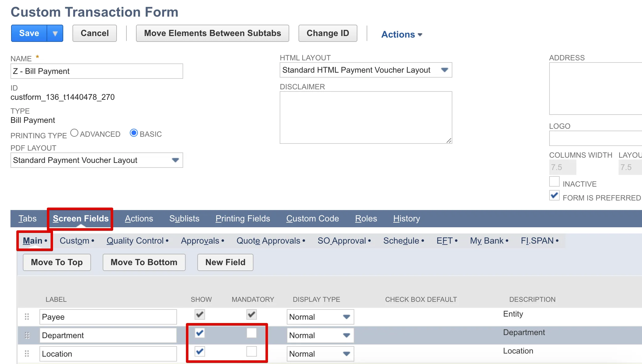Click the Department label field
Screen dimensions: 642x364
[108, 335]
